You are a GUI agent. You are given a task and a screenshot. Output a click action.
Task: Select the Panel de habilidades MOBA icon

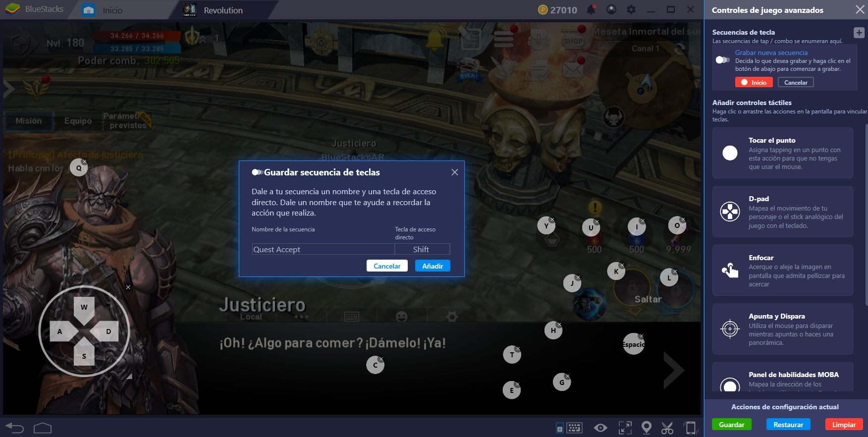[x=730, y=385]
